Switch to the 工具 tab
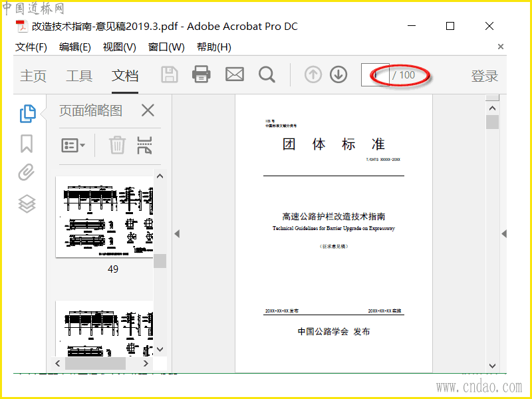Viewport: 532px width, 399px height. pos(79,76)
